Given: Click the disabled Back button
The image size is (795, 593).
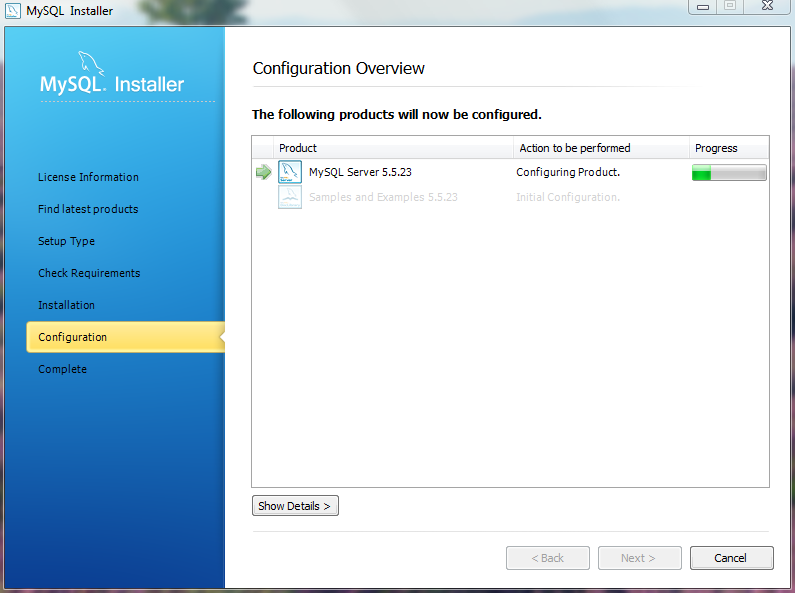Looking at the screenshot, I should [x=548, y=558].
